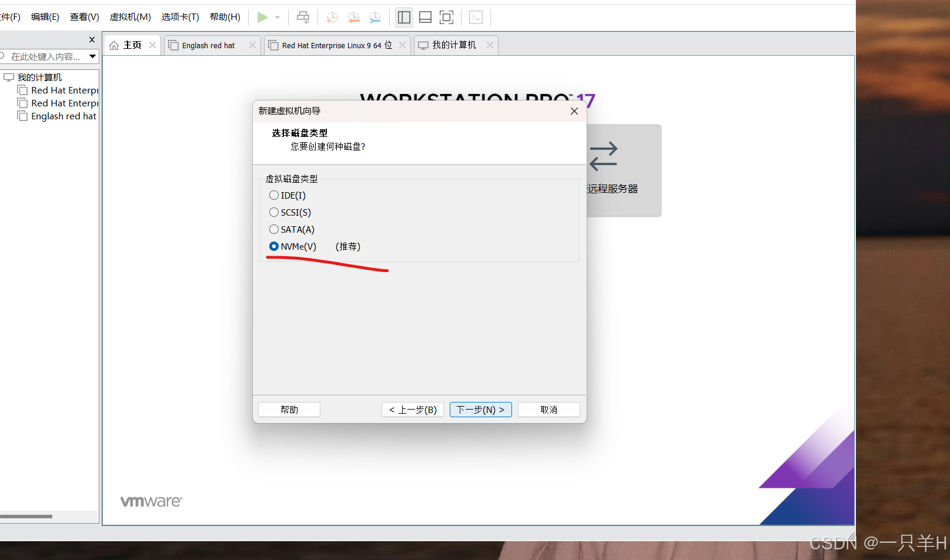Open the 选项卡(T) menu
The image size is (950, 560).
click(x=180, y=17)
